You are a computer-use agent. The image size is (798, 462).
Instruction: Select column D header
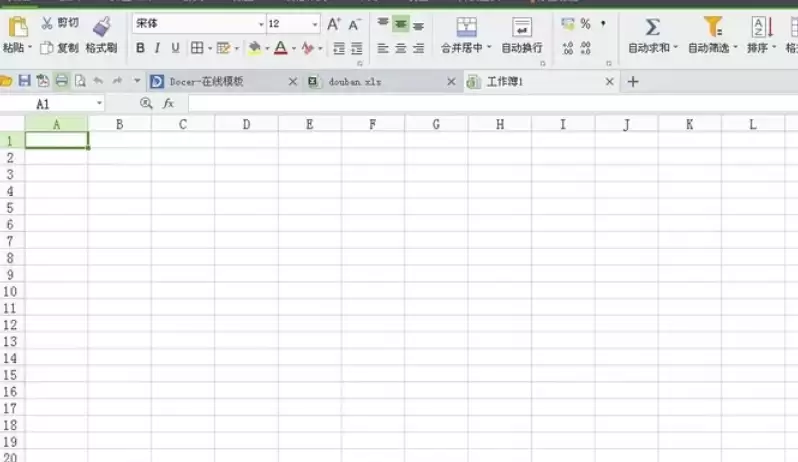(x=246, y=124)
